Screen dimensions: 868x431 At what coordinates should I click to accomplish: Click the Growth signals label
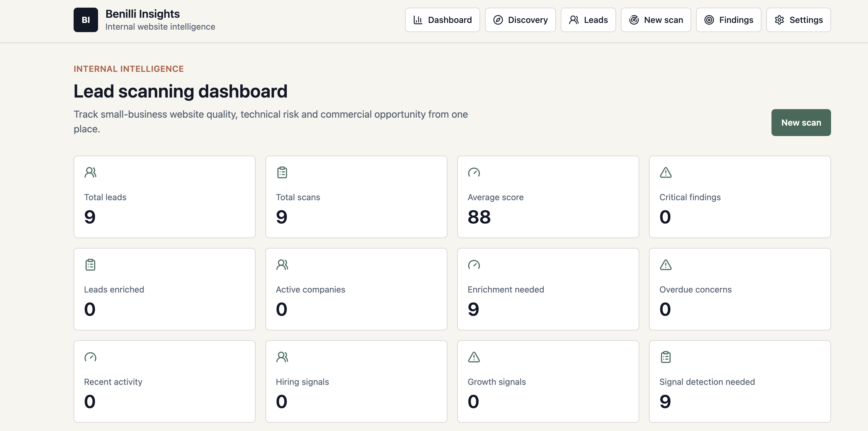(496, 382)
